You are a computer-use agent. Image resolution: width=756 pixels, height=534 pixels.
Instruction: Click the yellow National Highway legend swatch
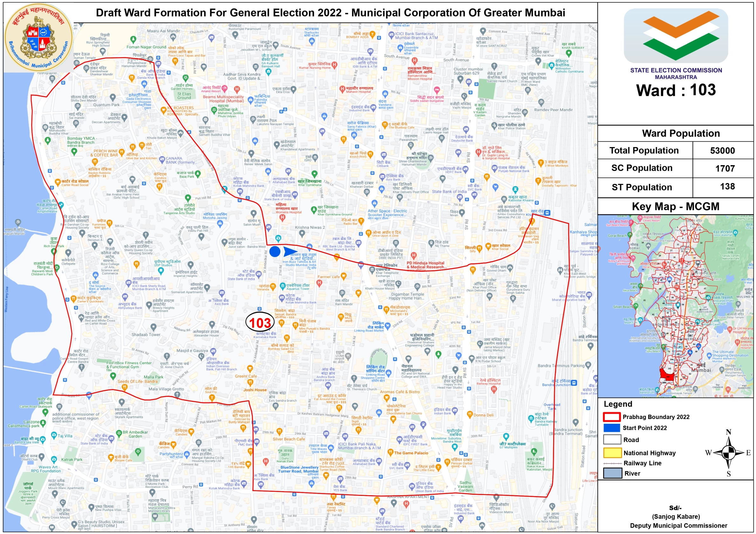pyautogui.click(x=612, y=453)
